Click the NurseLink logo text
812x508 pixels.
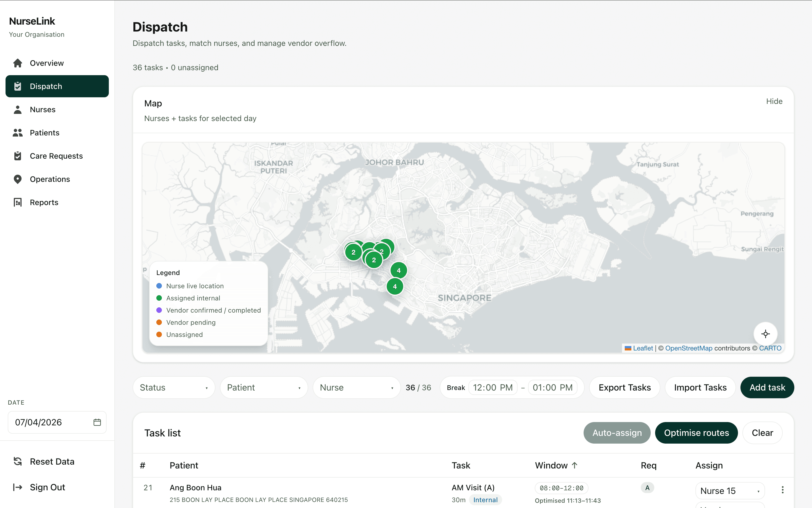click(x=32, y=21)
